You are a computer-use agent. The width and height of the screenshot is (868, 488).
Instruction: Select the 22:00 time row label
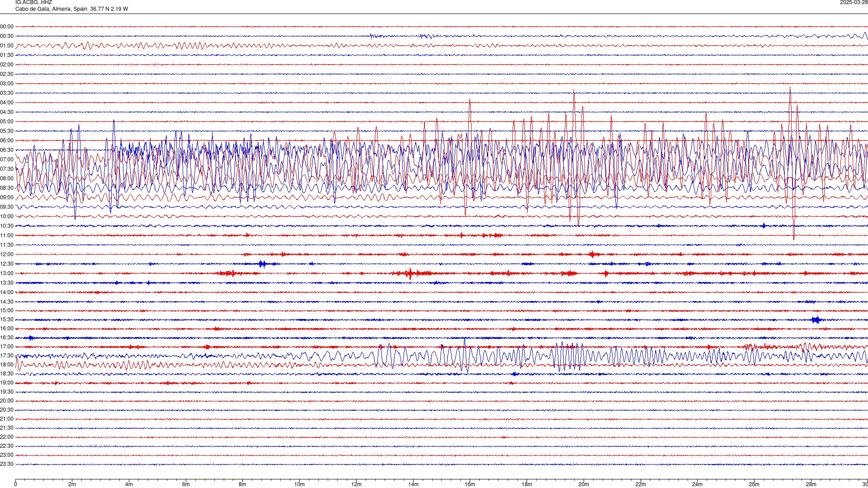pyautogui.click(x=7, y=437)
